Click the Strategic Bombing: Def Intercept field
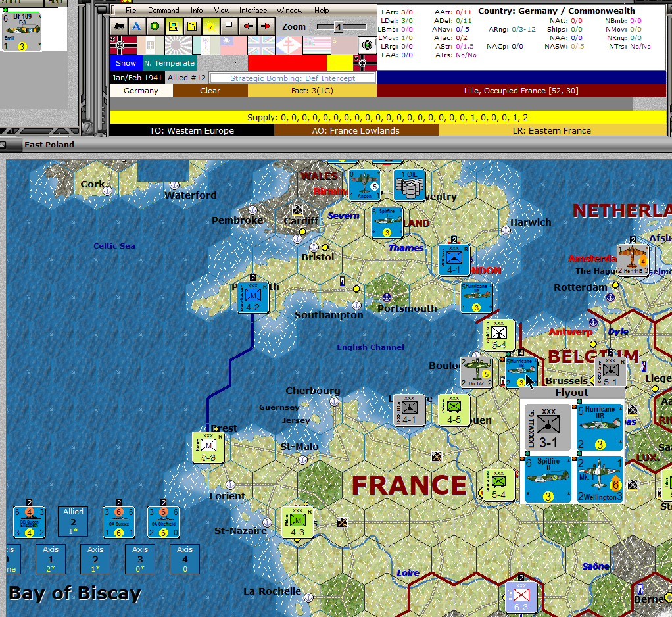The width and height of the screenshot is (672, 617). pos(293,78)
